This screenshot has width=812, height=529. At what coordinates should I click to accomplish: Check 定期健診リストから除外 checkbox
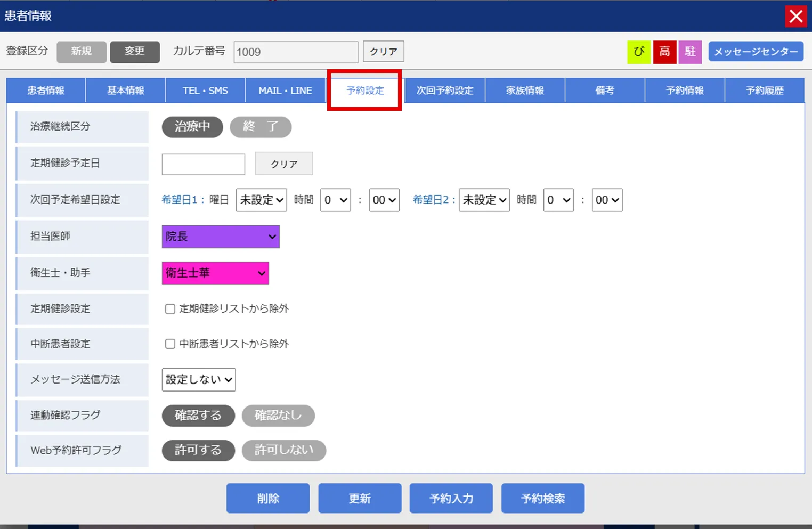170,309
